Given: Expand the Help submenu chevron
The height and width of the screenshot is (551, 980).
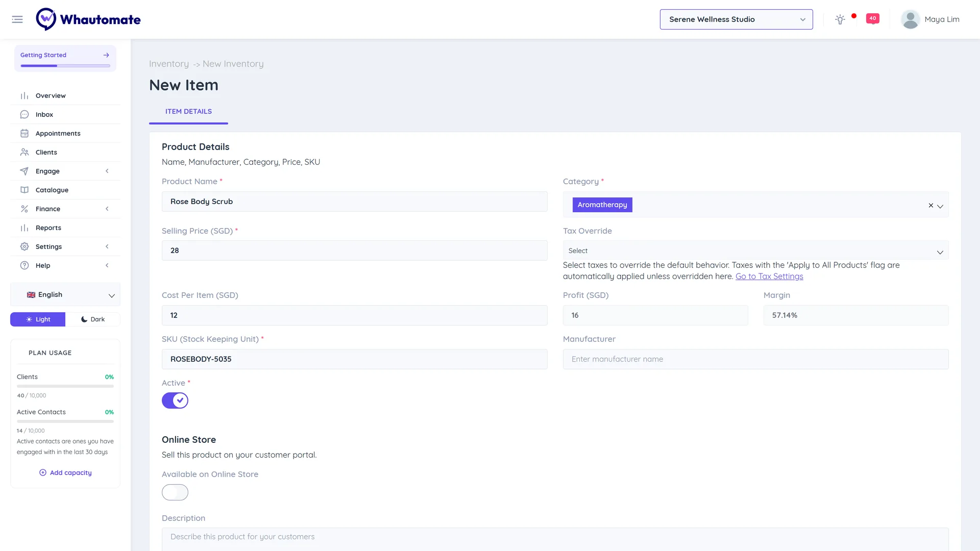Looking at the screenshot, I should point(107,266).
